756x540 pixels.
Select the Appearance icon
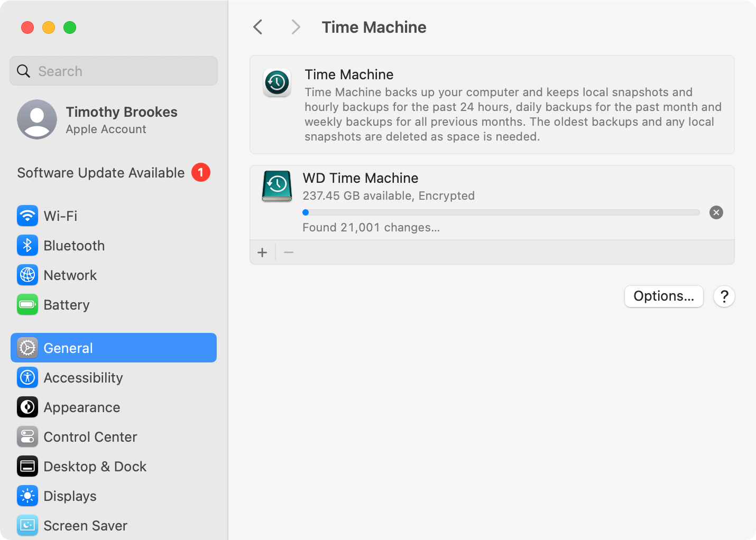click(x=27, y=407)
